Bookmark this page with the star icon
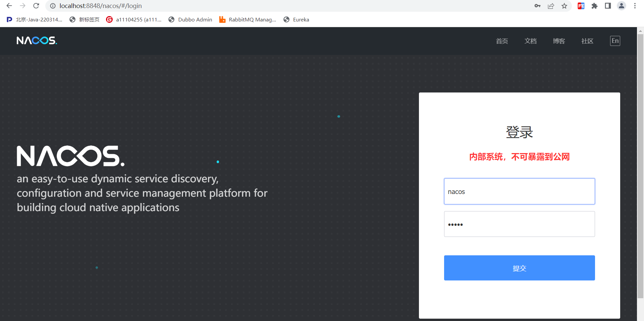Image resolution: width=644 pixels, height=321 pixels. click(x=565, y=6)
